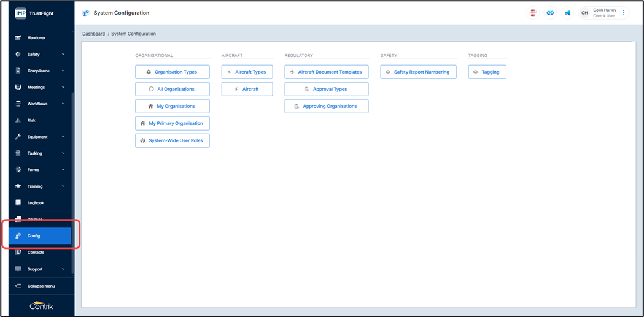Expand the Workflows menu chevron
The height and width of the screenshot is (317, 644).
pyautogui.click(x=63, y=104)
